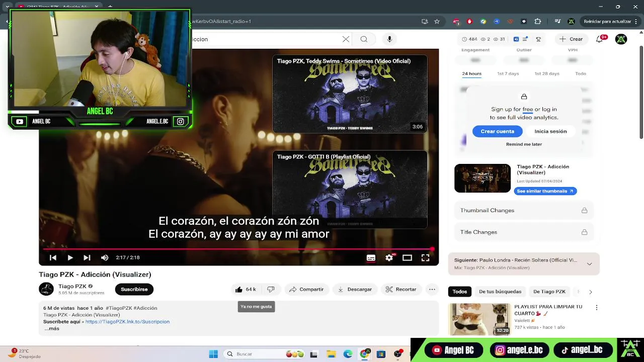Open the Crear menu

point(571,39)
